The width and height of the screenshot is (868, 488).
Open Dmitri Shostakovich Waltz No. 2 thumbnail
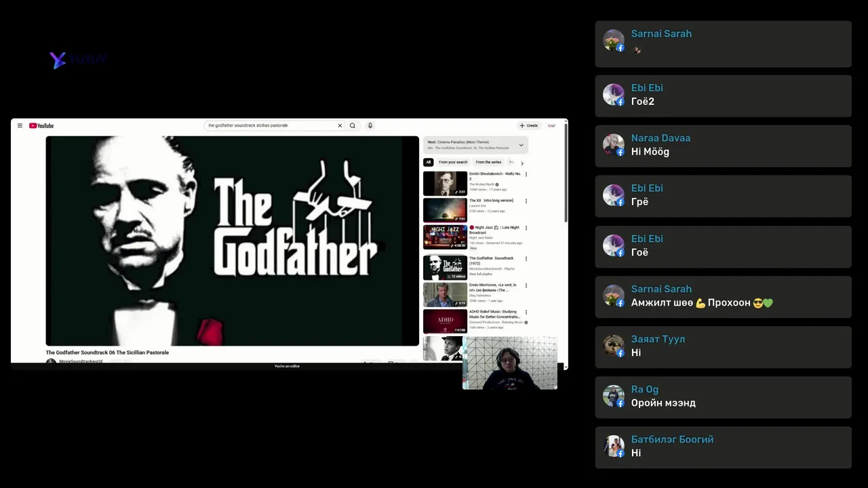[445, 183]
